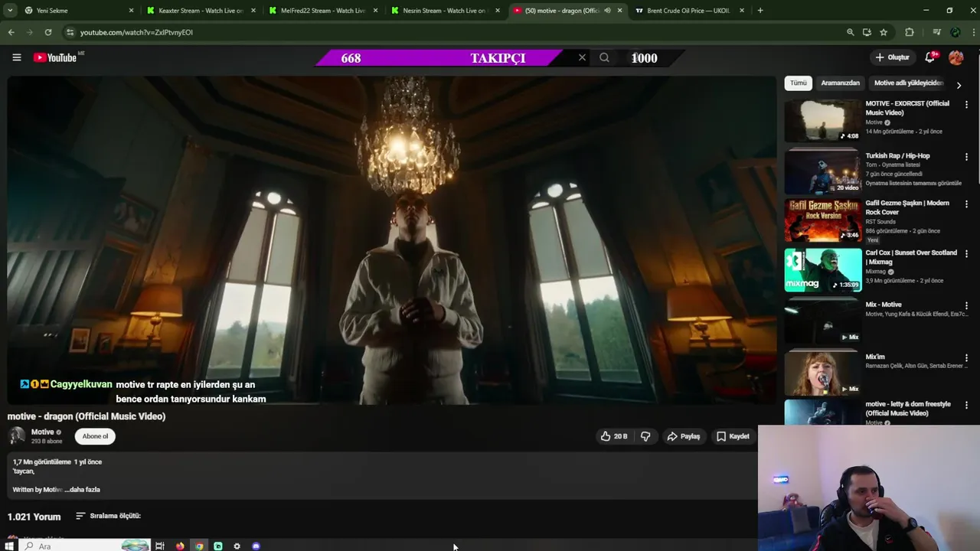
Task: Switch to MelFred22 Stream tab
Action: coord(323,11)
